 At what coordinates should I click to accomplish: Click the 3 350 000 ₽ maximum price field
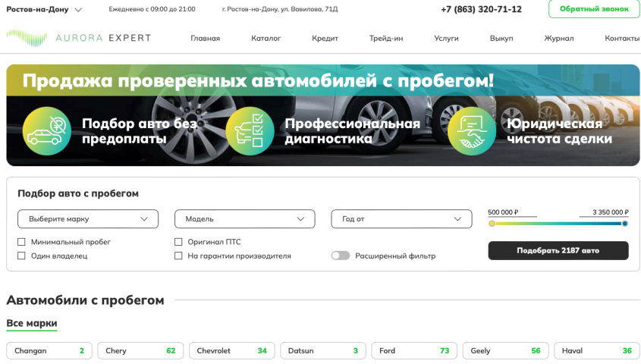(604, 212)
